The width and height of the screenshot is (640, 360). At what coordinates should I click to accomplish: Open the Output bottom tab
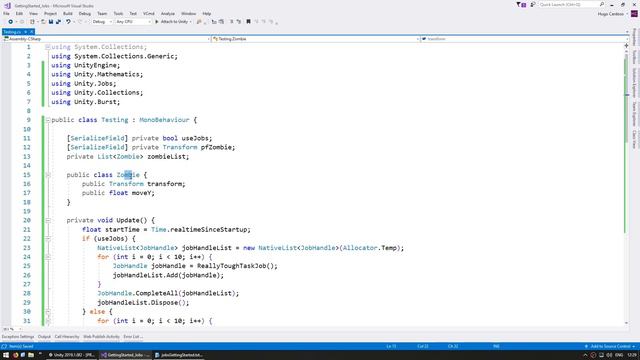tap(44, 337)
